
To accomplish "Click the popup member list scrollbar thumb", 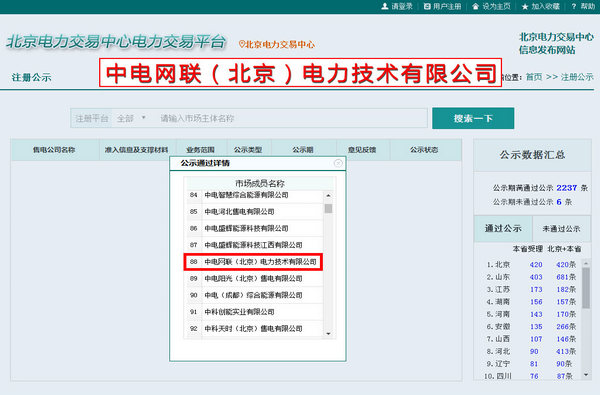I will click(x=328, y=209).
